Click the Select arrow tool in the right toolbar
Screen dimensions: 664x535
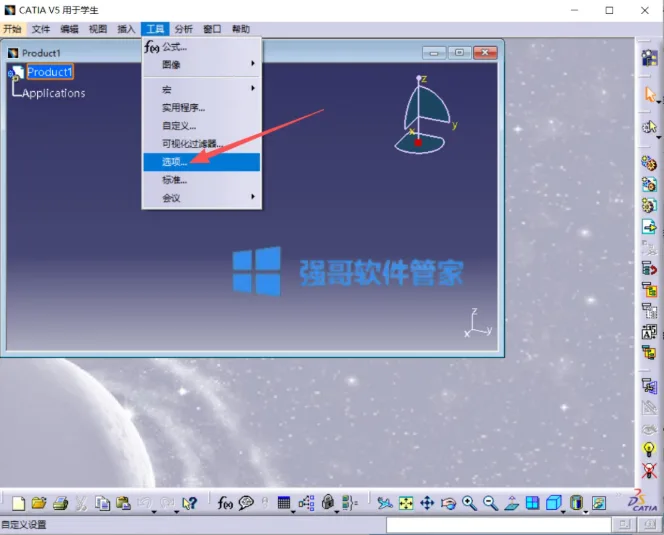click(649, 94)
